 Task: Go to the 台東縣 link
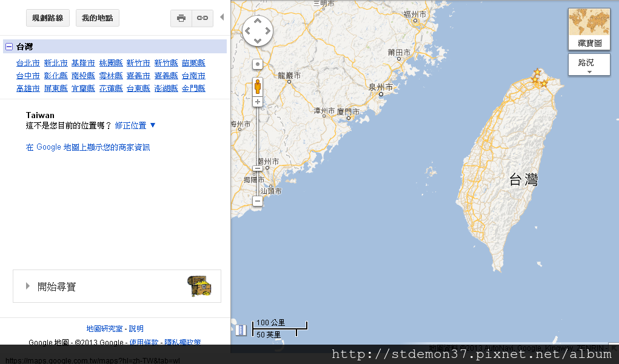(x=138, y=88)
